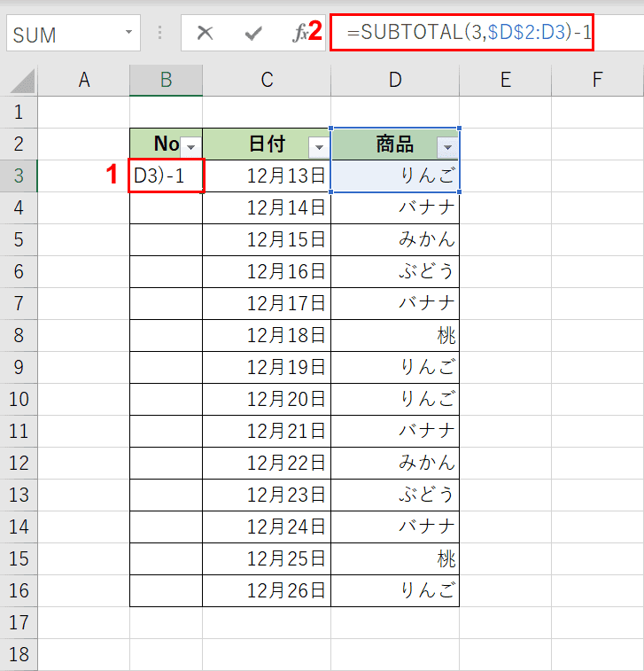Select row 12 header
Screen dimensions: 644x671
pos(19,463)
